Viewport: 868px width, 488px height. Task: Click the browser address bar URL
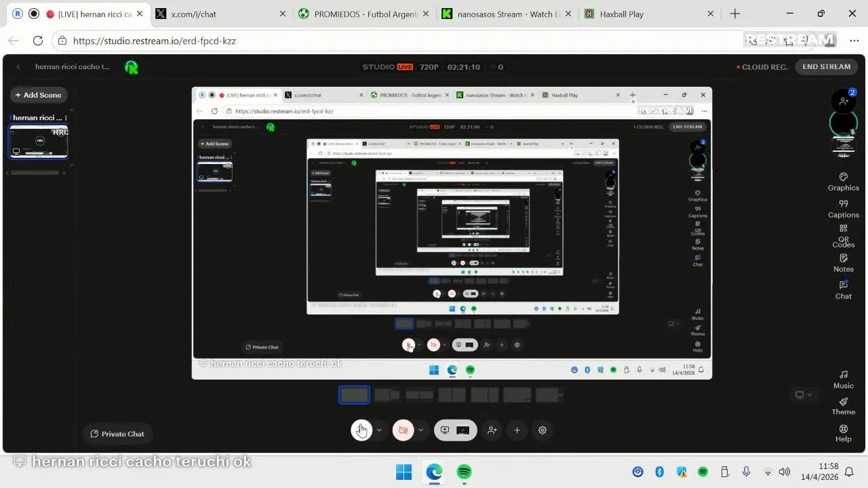coord(155,41)
